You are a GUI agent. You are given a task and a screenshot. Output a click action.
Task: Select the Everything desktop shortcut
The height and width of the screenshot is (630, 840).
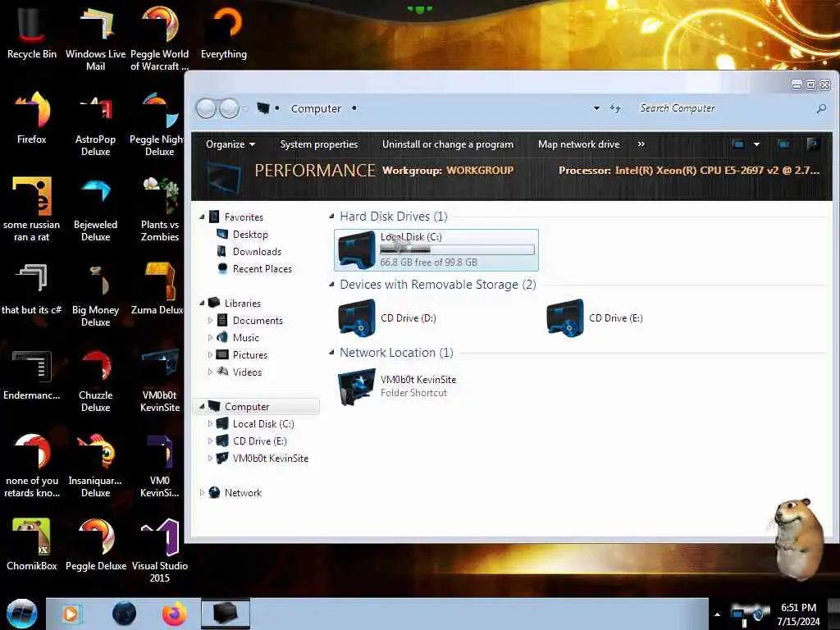tap(223, 33)
